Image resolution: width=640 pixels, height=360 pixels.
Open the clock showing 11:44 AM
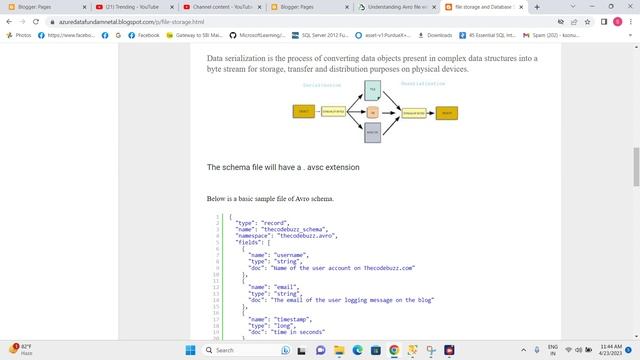(x=611, y=350)
